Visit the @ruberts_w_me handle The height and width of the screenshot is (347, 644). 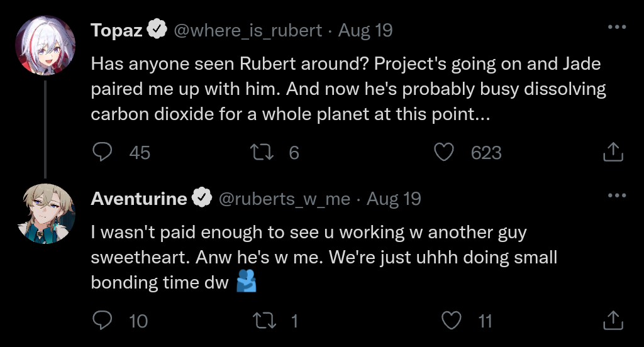coord(284,199)
